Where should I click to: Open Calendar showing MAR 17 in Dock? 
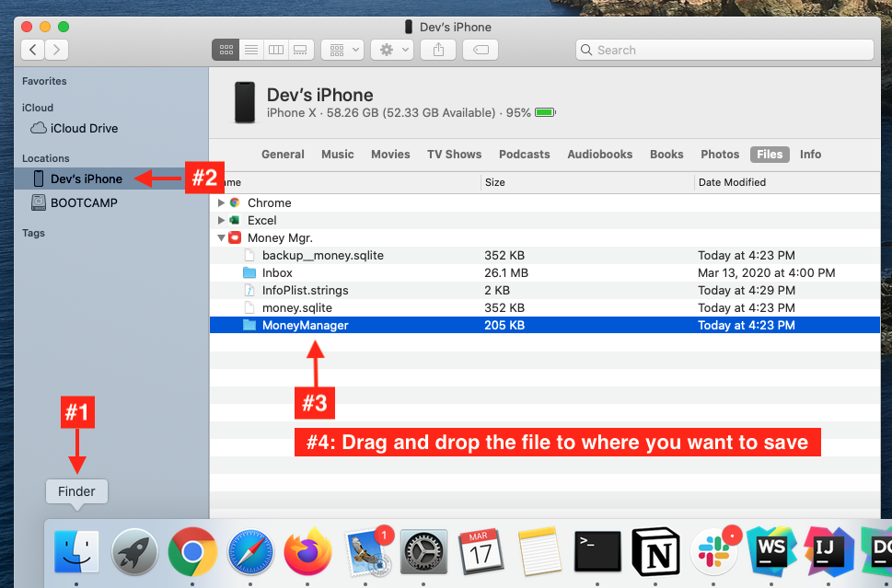pos(481,550)
